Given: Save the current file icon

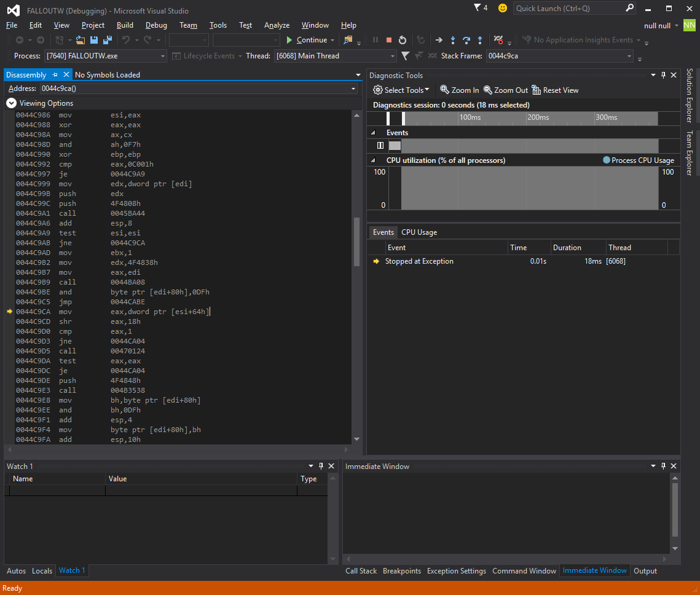Looking at the screenshot, I should tap(94, 40).
